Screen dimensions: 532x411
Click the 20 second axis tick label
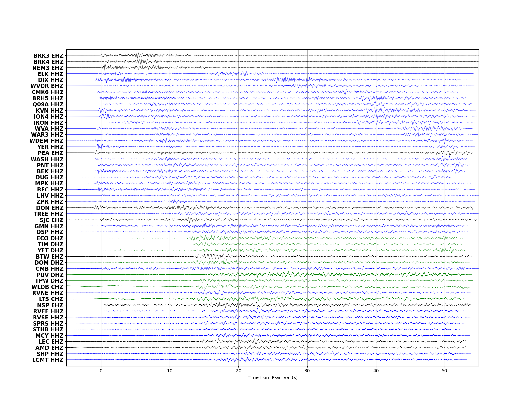238,371
